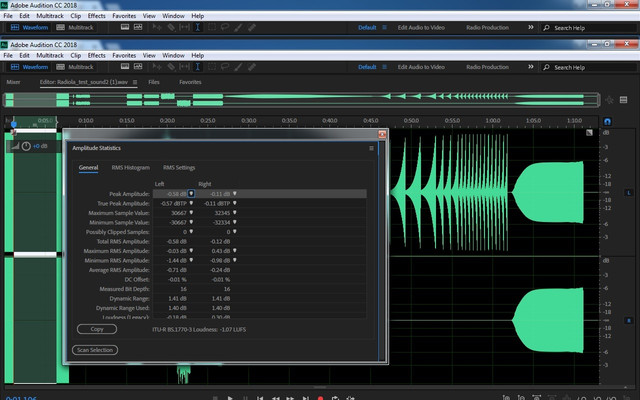640x400 pixels.
Task: Select the Razor tool in front window
Action: pos(171,67)
